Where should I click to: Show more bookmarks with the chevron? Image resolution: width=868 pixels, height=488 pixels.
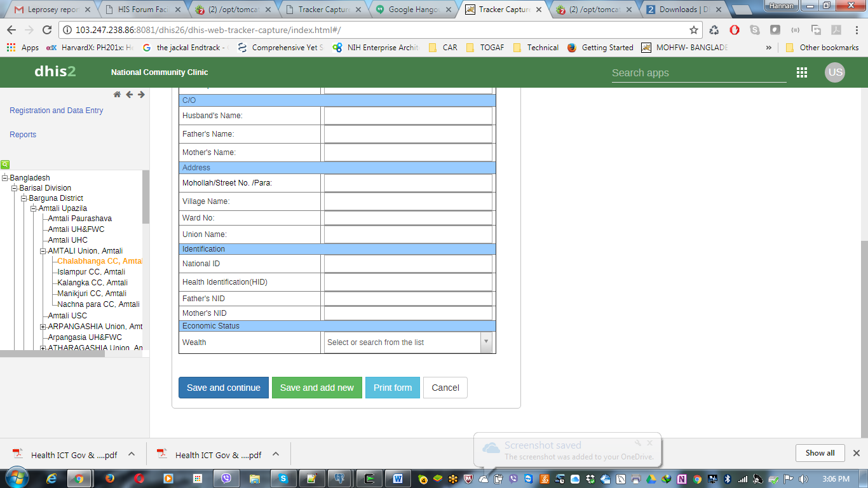[769, 48]
